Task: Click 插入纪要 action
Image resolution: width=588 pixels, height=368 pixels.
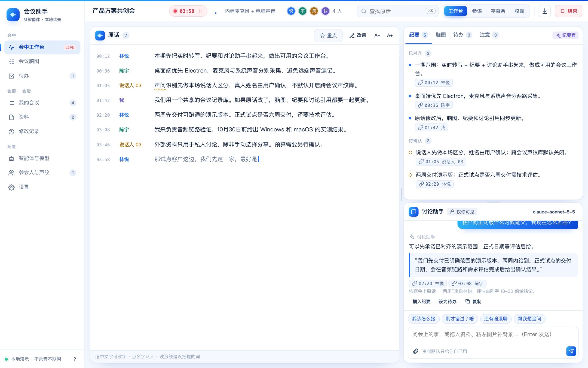Action: pos(421,301)
